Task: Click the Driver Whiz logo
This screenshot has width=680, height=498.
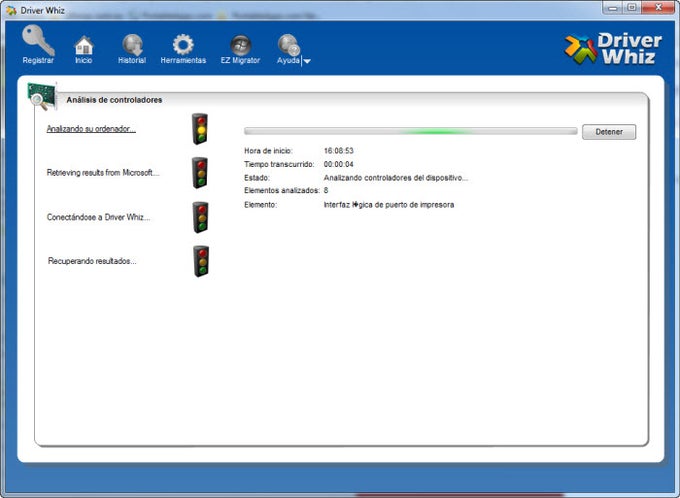Action: click(x=613, y=49)
